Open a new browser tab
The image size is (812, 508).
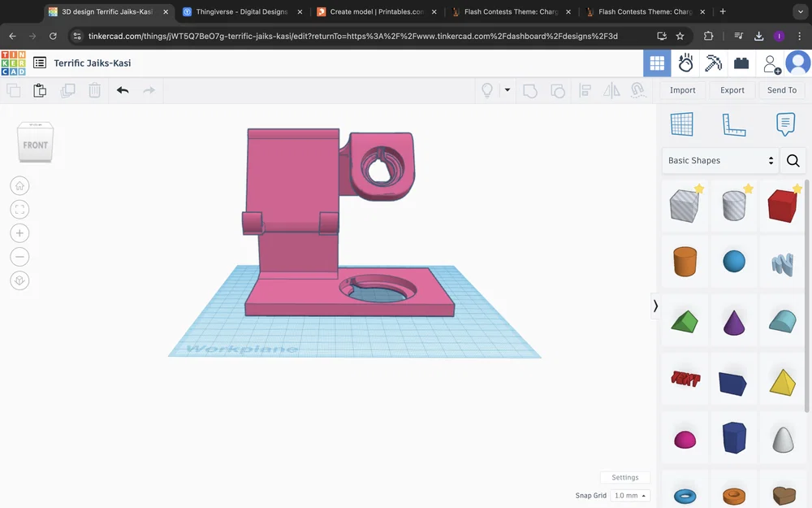[x=723, y=11]
